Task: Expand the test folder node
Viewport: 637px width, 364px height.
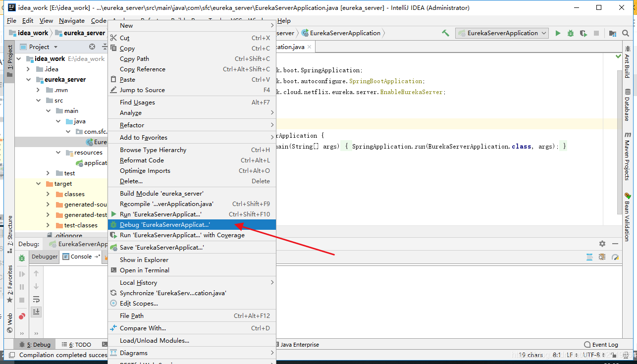Action: pos(48,173)
